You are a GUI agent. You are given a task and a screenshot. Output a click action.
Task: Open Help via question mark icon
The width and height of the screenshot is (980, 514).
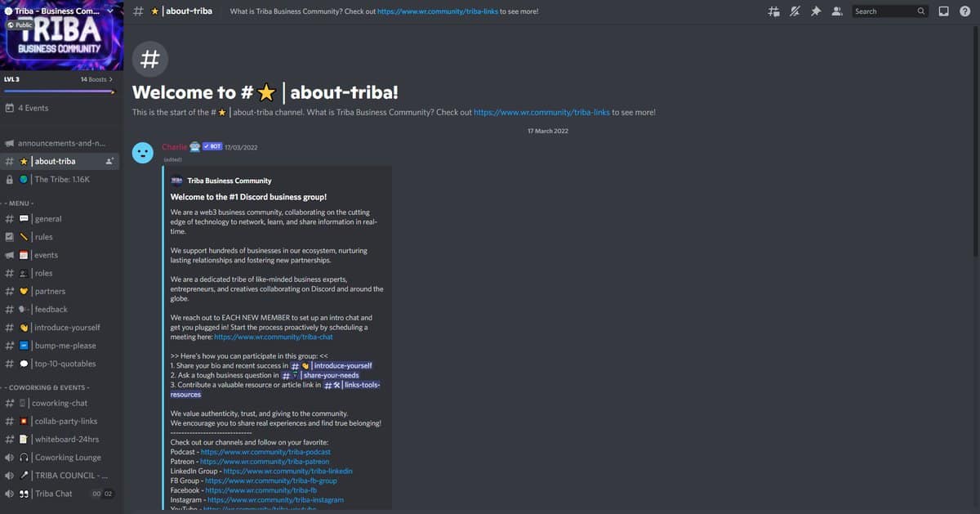click(x=964, y=11)
